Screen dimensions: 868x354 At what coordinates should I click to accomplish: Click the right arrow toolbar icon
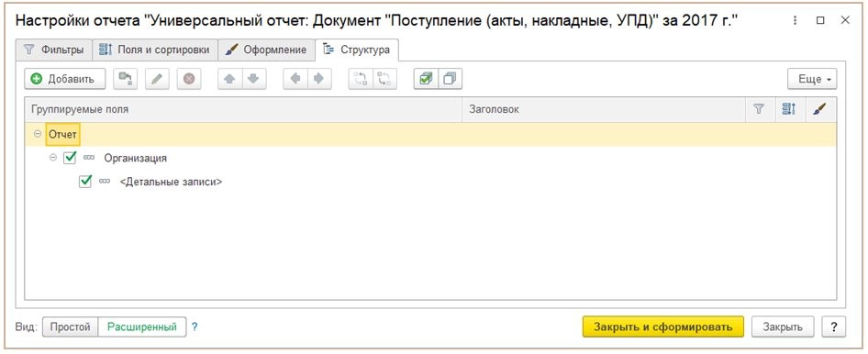pyautogui.click(x=319, y=79)
